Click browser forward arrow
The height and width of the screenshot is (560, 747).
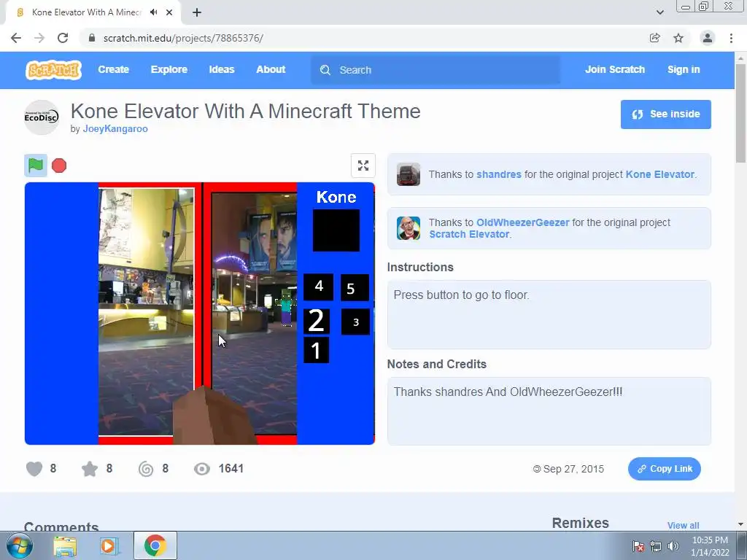pyautogui.click(x=39, y=38)
